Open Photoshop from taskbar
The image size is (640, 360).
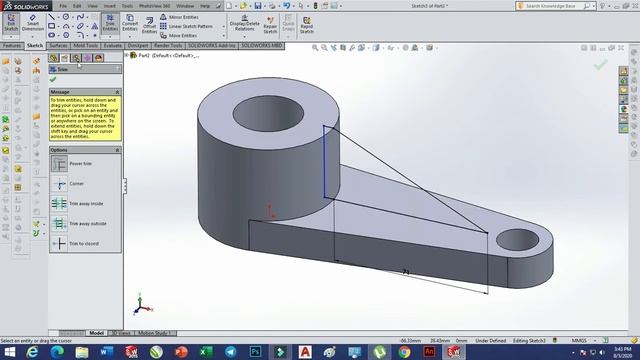(256, 352)
